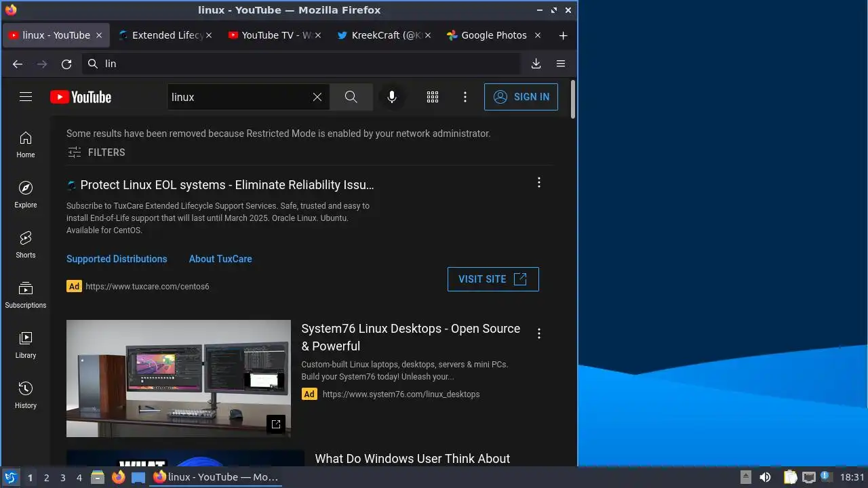Open the LXQt start menu
The width and height of the screenshot is (868, 488).
pyautogui.click(x=10, y=477)
